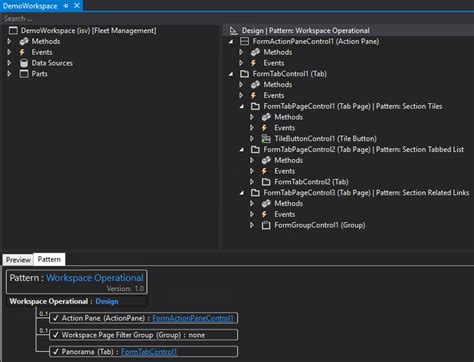Viewport: 474px width, 362px height.
Task: Switch to the Preview tab
Action: click(x=18, y=260)
